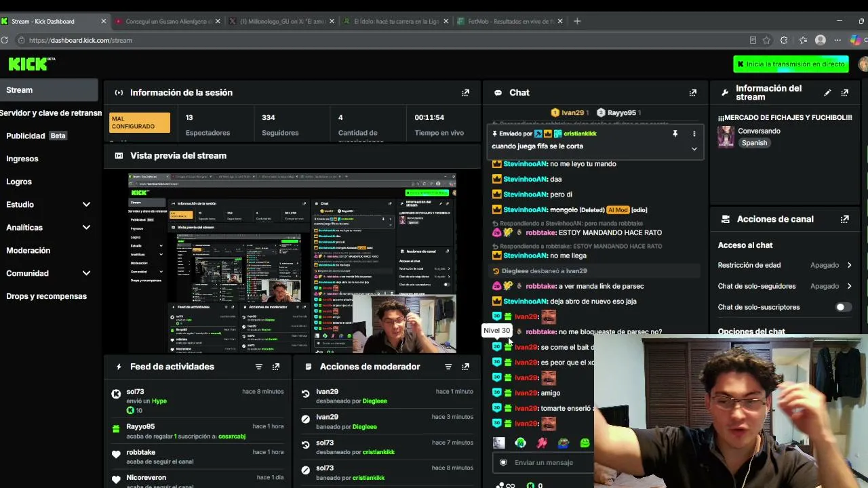868x488 pixels.
Task: Close the Kick Dashboard browser tab
Action: click(103, 21)
